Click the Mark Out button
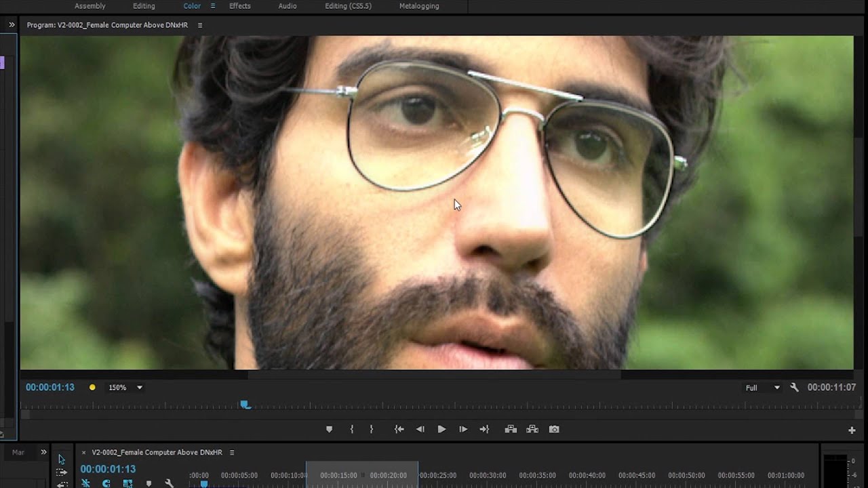The width and height of the screenshot is (868, 488). click(x=371, y=429)
